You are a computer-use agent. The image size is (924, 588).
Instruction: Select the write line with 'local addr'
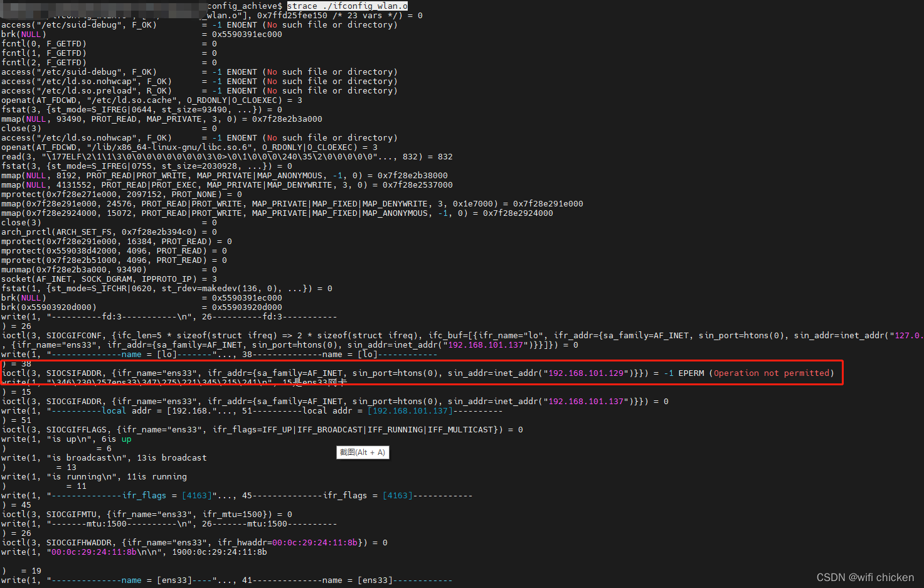click(252, 411)
